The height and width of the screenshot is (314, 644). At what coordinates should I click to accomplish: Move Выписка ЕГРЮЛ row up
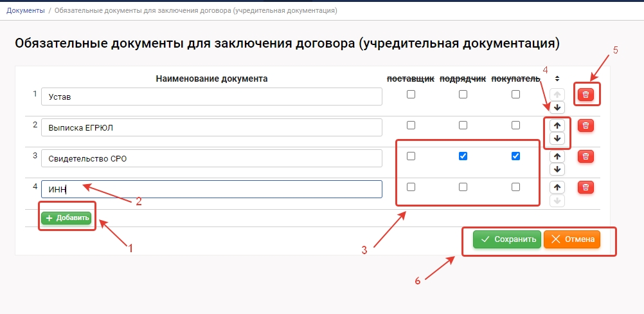point(557,125)
